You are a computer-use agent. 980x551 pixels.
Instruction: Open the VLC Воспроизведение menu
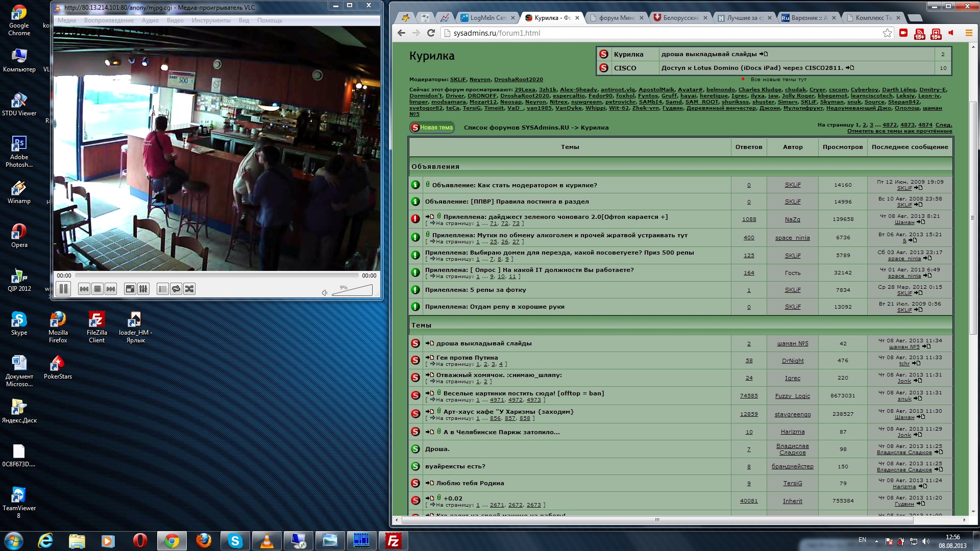(x=109, y=20)
